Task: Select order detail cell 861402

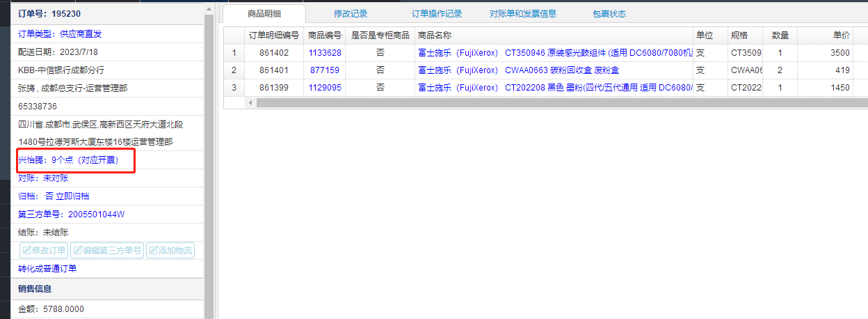Action: [274, 53]
